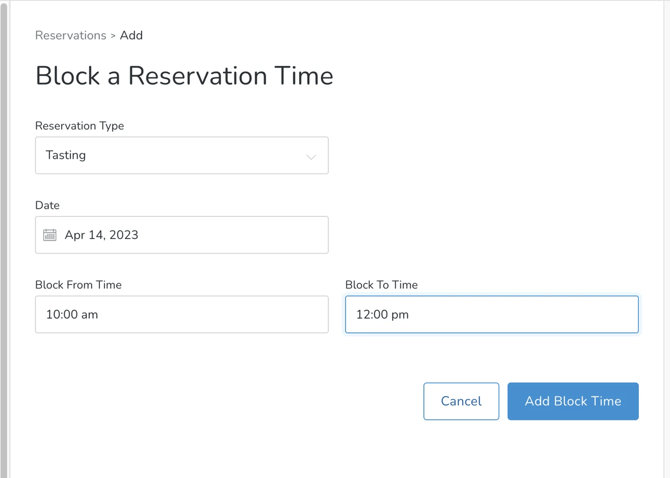The width and height of the screenshot is (670, 478).
Task: Click the Add breadcrumb item
Action: click(x=131, y=36)
